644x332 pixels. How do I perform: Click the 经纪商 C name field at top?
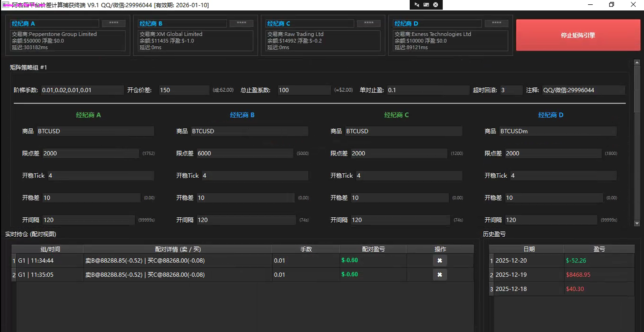point(309,23)
